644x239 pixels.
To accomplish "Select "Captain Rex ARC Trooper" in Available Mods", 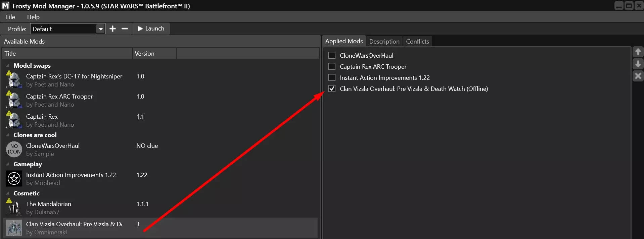I will pos(59,97).
